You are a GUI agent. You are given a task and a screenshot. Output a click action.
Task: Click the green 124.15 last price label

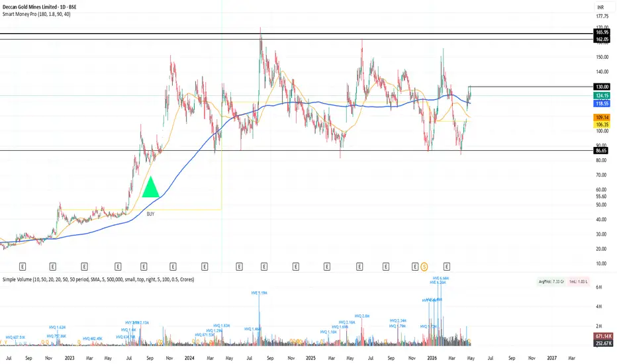(602, 95)
